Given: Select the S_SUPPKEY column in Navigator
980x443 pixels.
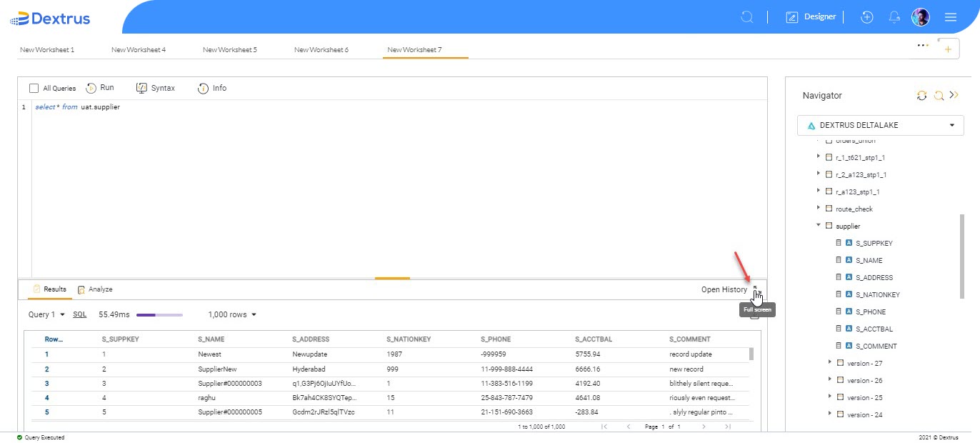Looking at the screenshot, I should point(874,243).
